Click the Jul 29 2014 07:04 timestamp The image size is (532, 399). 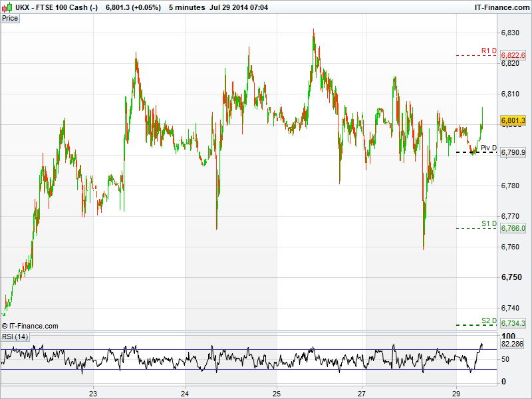[x=239, y=7]
